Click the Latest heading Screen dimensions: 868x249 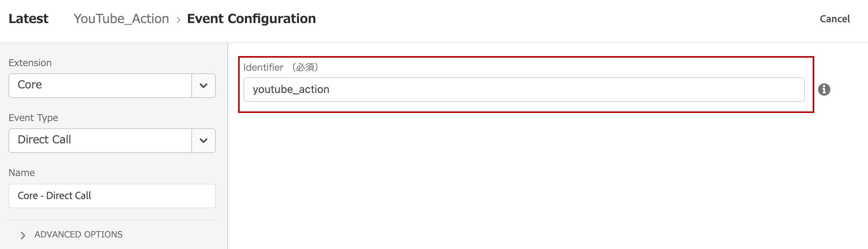(x=28, y=19)
